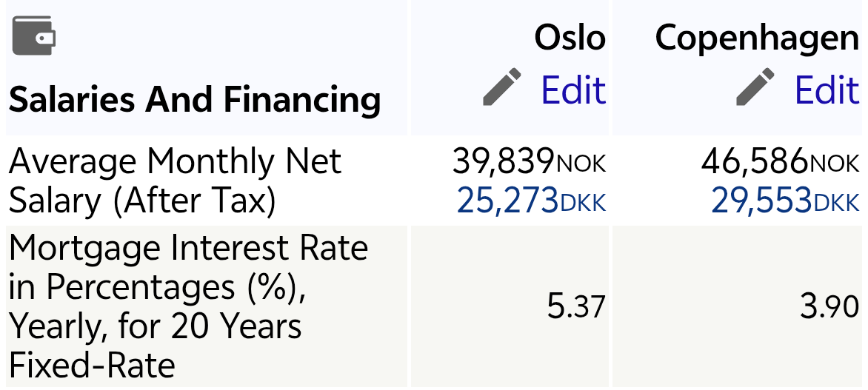The width and height of the screenshot is (868, 390).
Task: Open the Edit link for Oslo
Action: pos(573,90)
